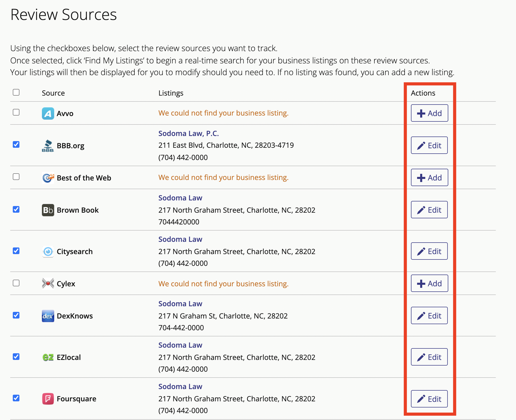Image resolution: width=516 pixels, height=420 pixels.
Task: Edit the Citysearch listing
Action: point(429,251)
